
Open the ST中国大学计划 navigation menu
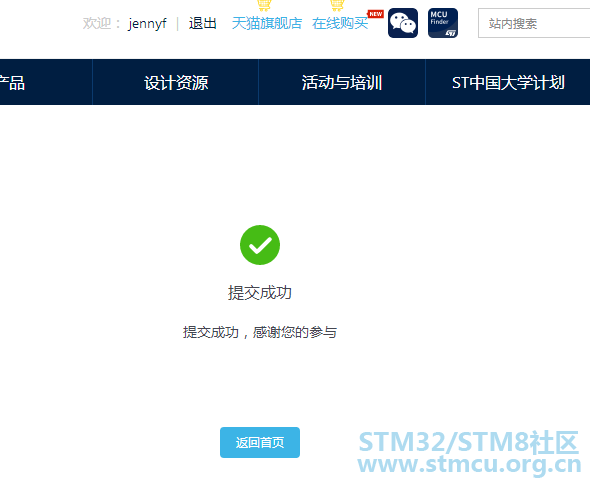pos(508,82)
